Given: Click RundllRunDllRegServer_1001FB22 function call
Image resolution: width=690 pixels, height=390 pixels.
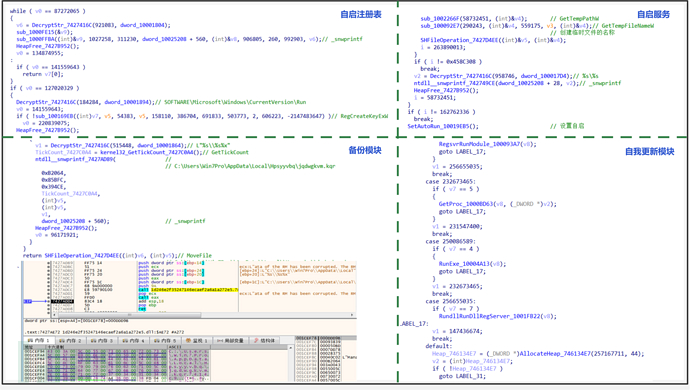Looking at the screenshot, I should (x=497, y=316).
